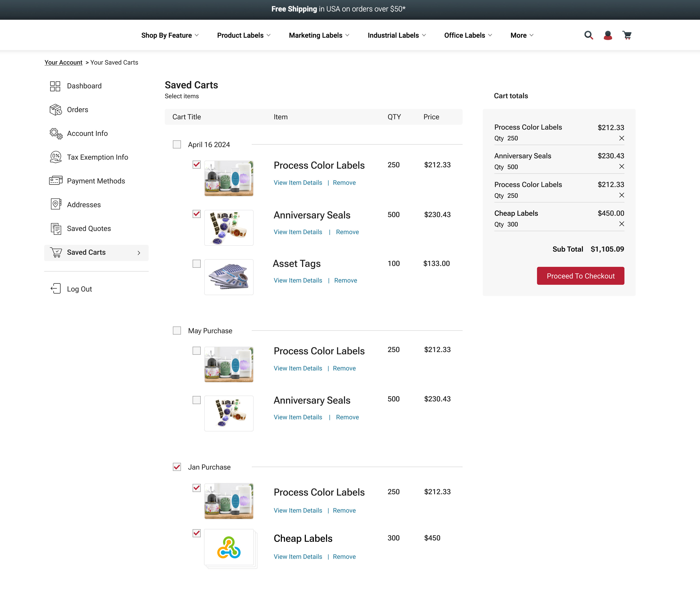The image size is (700, 607).
Task: Open the Industrial Labels dropdown
Action: pyautogui.click(x=397, y=35)
